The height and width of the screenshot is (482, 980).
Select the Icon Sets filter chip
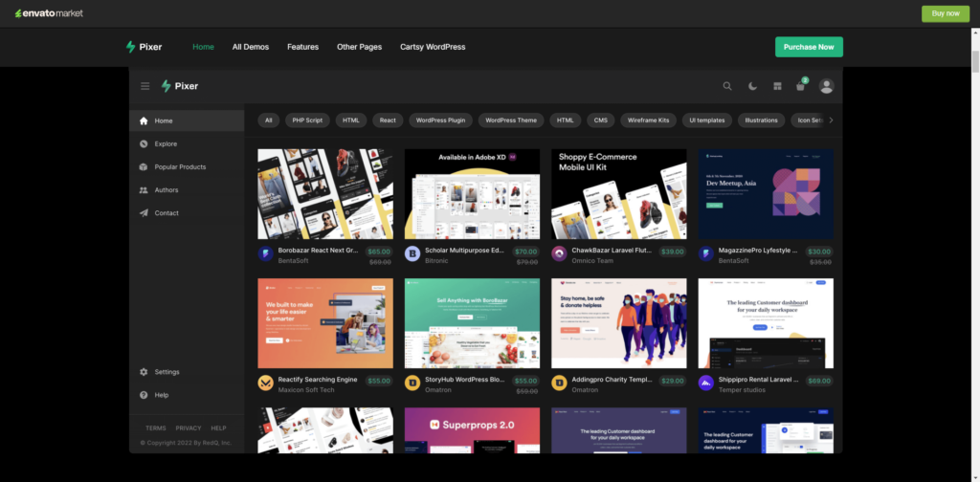click(x=808, y=120)
